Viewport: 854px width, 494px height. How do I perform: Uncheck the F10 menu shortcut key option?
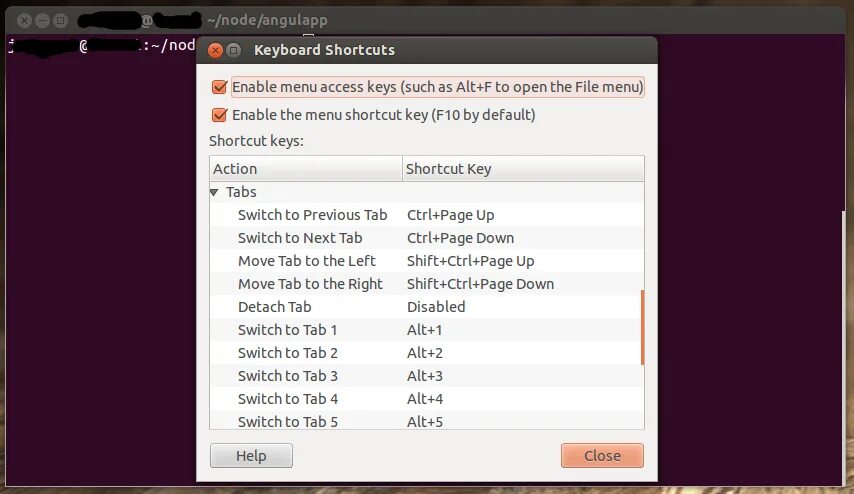click(x=219, y=115)
